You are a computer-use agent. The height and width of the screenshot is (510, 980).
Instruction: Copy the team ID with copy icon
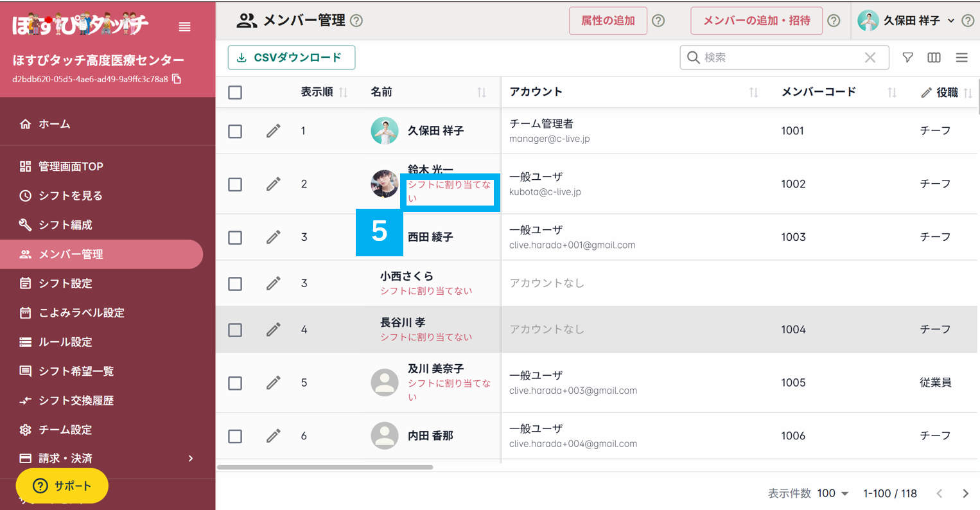pos(177,79)
